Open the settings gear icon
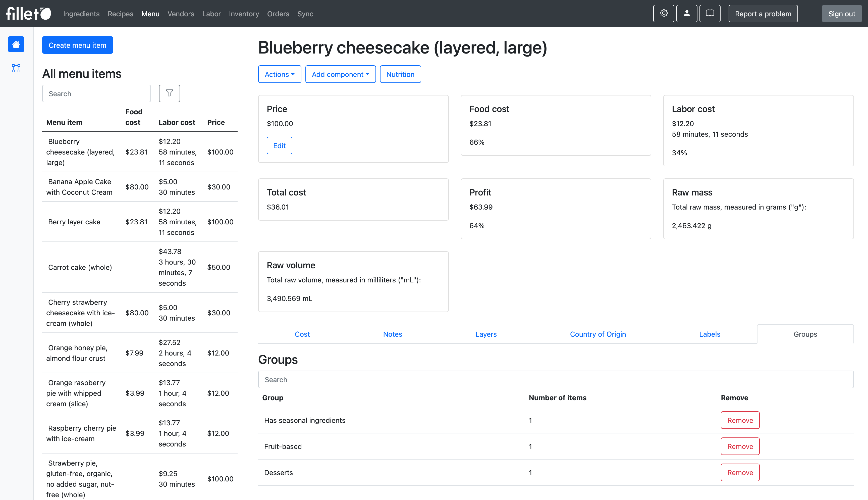The height and width of the screenshot is (500, 868). click(x=664, y=13)
